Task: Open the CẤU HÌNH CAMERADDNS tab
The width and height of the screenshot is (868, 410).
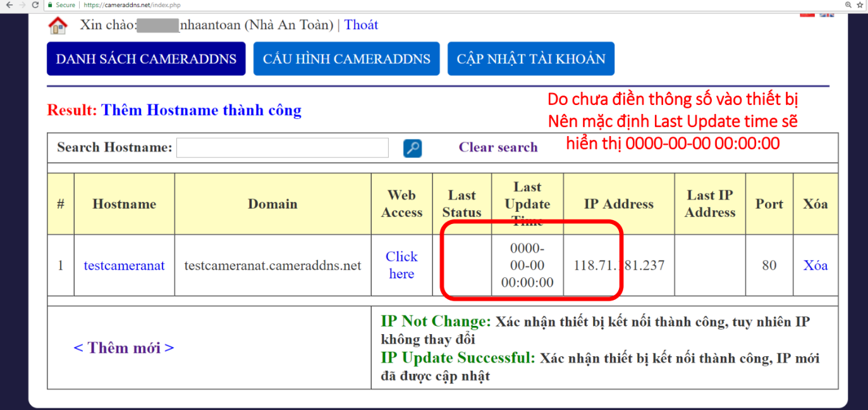Action: 346,59
